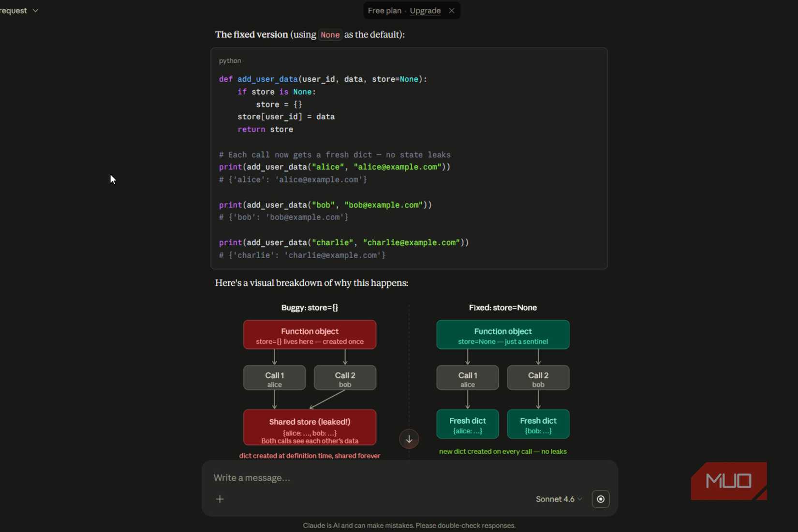The image size is (798, 532).
Task: Dismiss the Free plan banner
Action: 451,11
